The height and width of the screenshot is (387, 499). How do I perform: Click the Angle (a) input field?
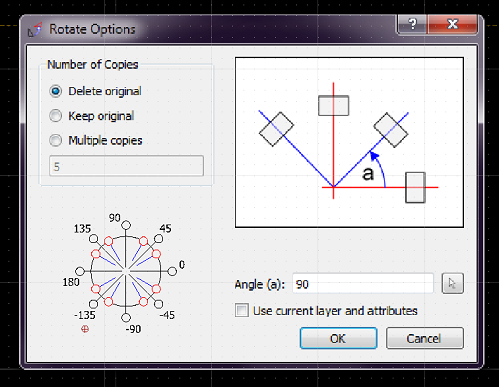tap(363, 284)
